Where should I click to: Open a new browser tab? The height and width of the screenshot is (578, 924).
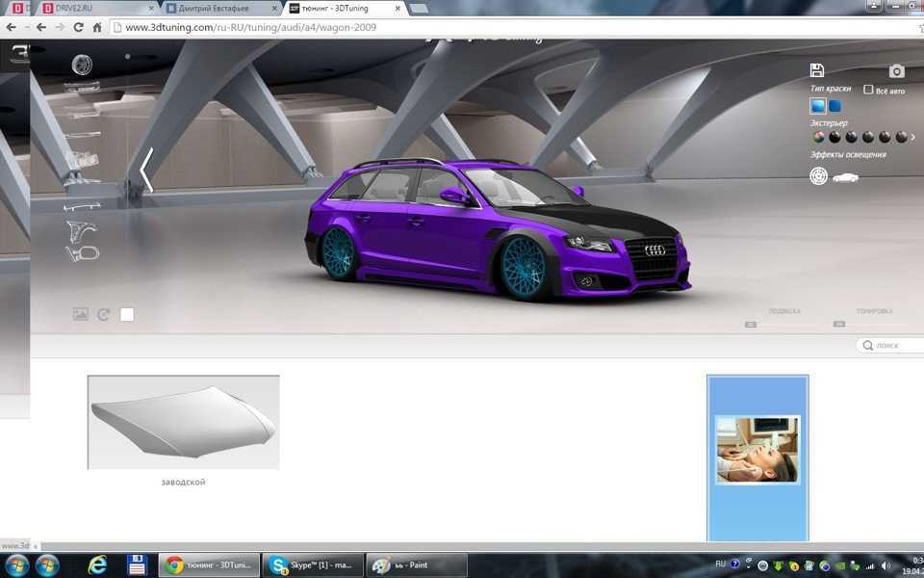[x=419, y=9]
